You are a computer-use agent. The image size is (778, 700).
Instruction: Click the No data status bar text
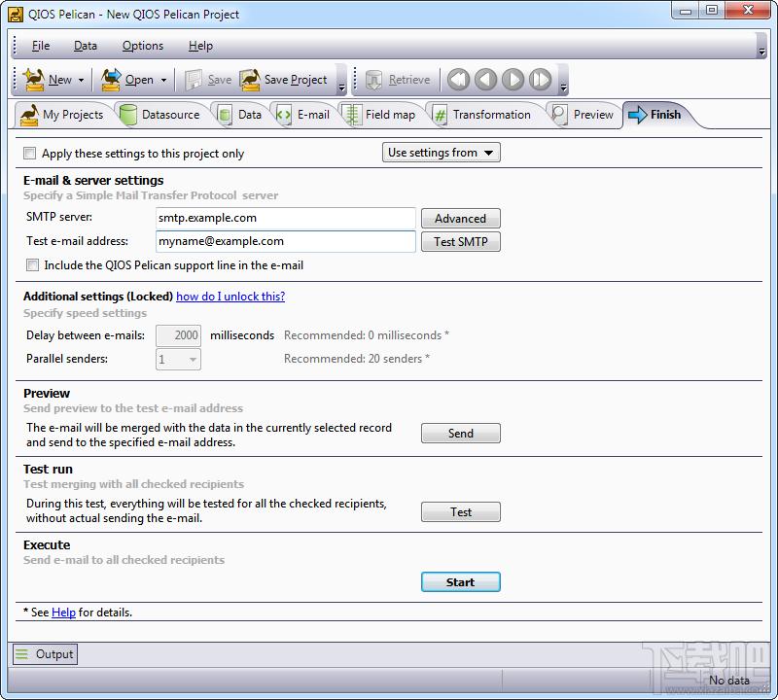pyautogui.click(x=728, y=681)
